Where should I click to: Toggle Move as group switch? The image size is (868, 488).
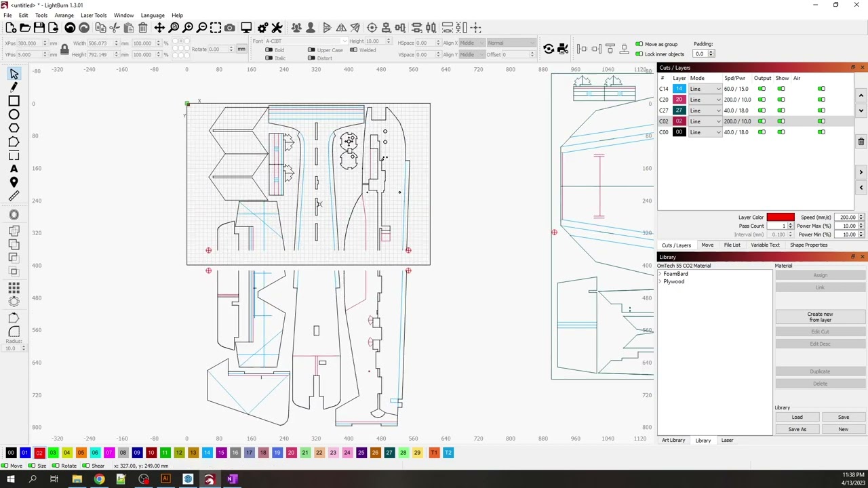639,44
